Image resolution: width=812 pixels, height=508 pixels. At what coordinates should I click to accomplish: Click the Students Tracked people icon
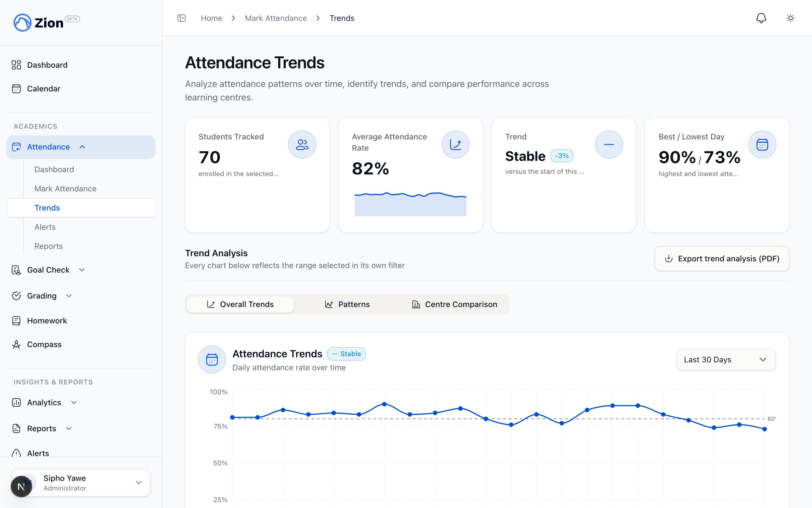click(302, 144)
